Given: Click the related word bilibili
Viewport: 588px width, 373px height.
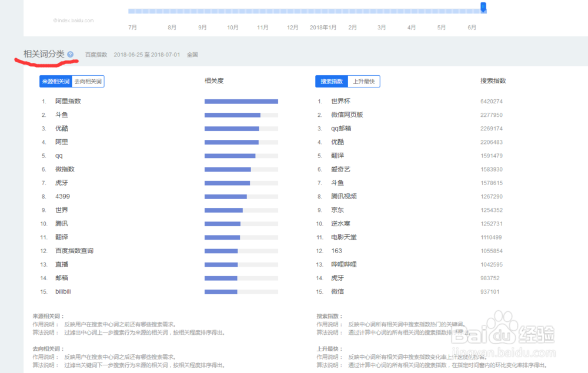Looking at the screenshot, I should 63,291.
